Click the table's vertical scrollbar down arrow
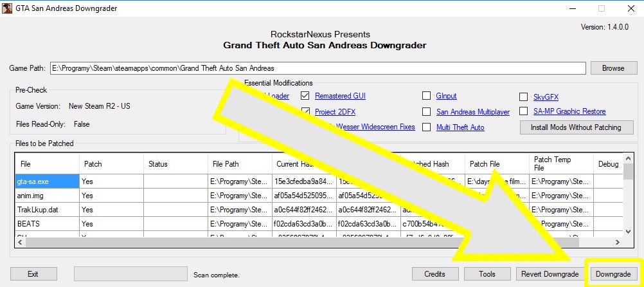644x287 pixels. click(628, 232)
